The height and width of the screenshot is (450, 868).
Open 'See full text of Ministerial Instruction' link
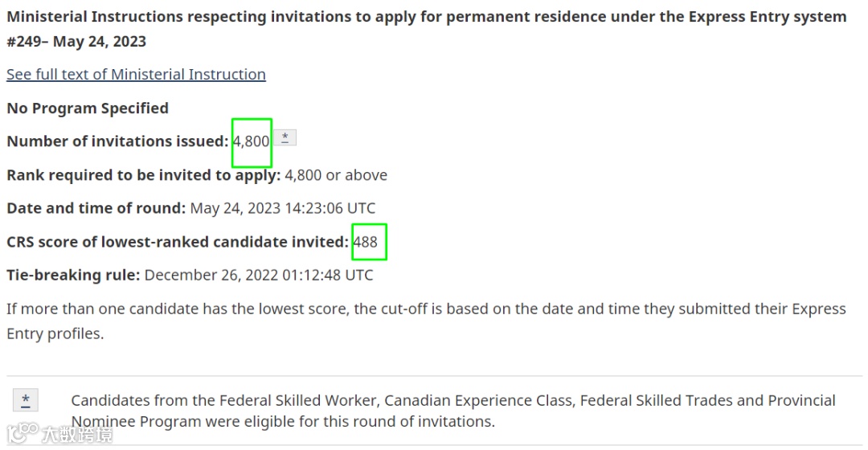[x=136, y=74]
